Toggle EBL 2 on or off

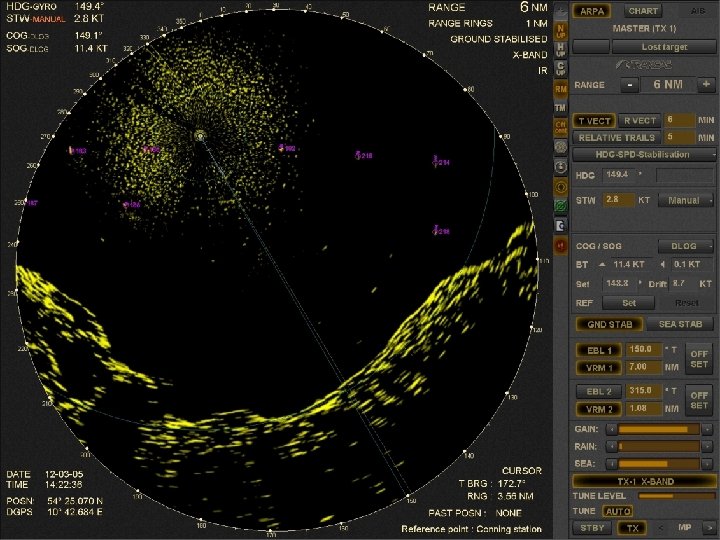[x=599, y=392]
